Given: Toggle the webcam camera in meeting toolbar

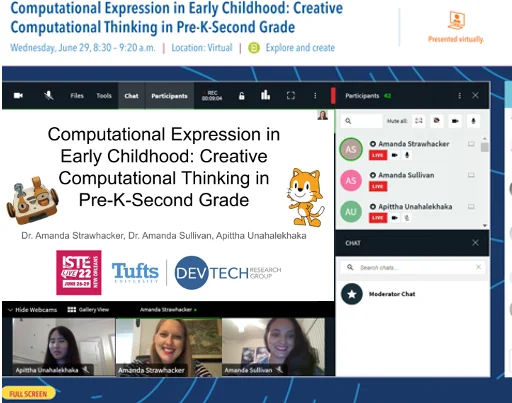Looking at the screenshot, I should pos(18,96).
